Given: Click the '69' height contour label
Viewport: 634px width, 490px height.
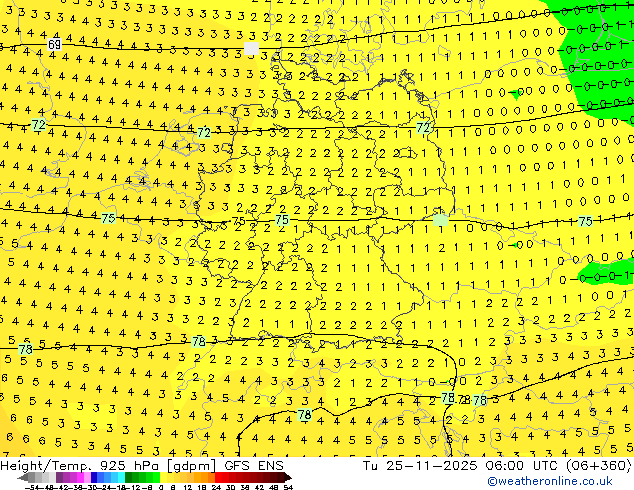Looking at the screenshot, I should coord(54,44).
